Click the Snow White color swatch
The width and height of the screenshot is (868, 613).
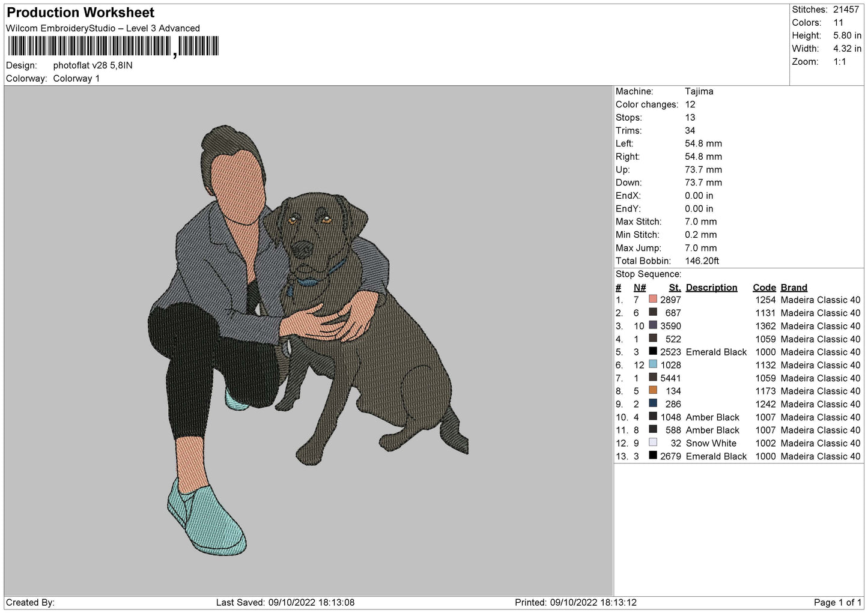pyautogui.click(x=653, y=442)
